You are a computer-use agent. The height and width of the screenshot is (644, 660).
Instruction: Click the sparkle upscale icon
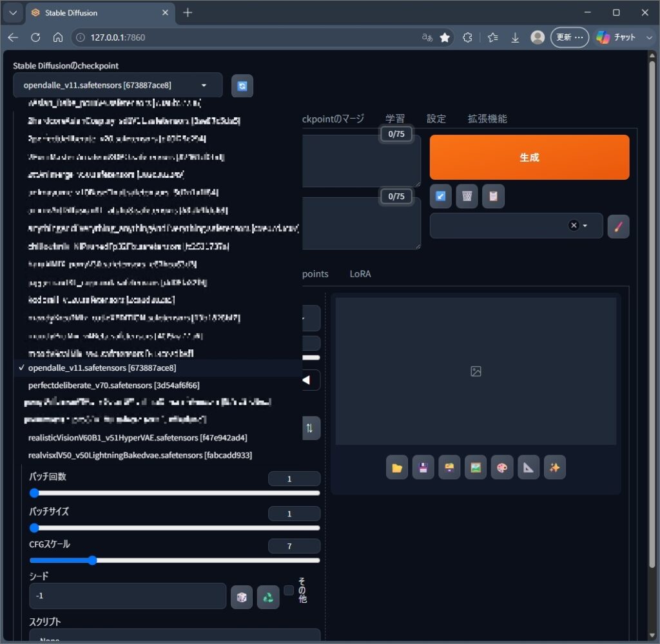(x=555, y=467)
